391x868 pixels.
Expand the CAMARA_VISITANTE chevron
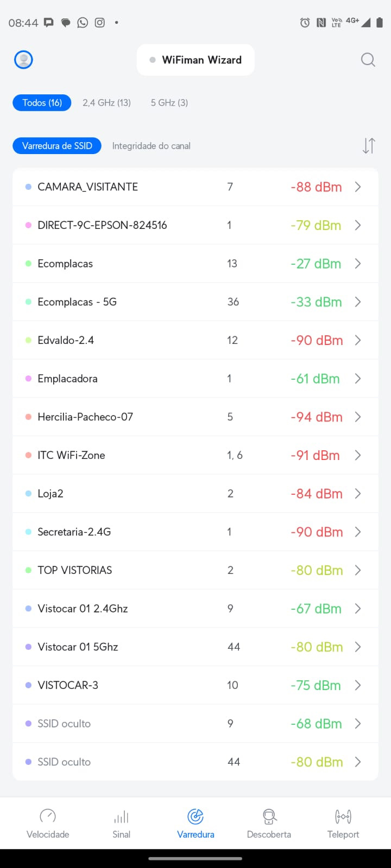coord(358,187)
